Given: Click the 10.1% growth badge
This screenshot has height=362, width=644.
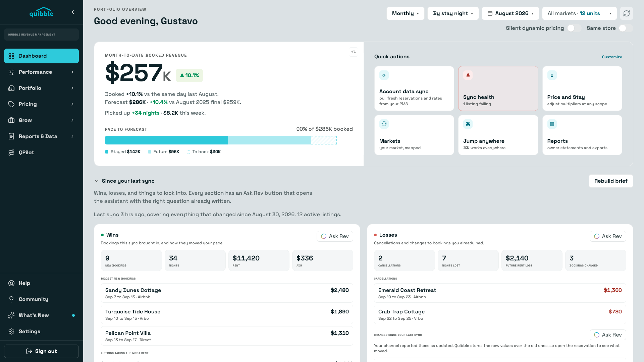Looking at the screenshot, I should (189, 75).
